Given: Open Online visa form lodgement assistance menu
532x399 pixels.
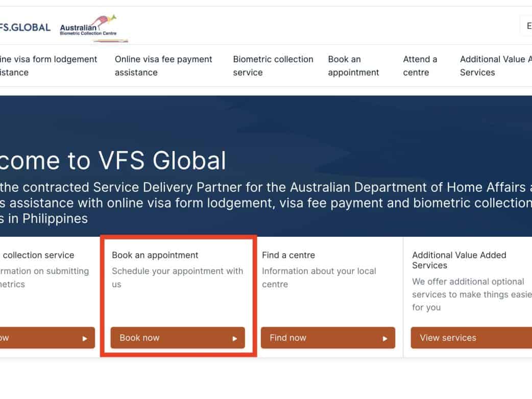Looking at the screenshot, I should 48,66.
